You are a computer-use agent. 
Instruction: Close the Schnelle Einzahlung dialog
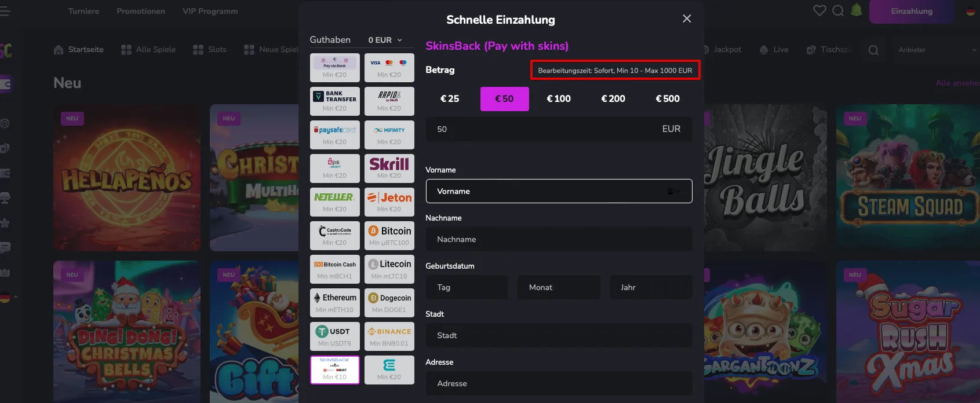coord(687,19)
